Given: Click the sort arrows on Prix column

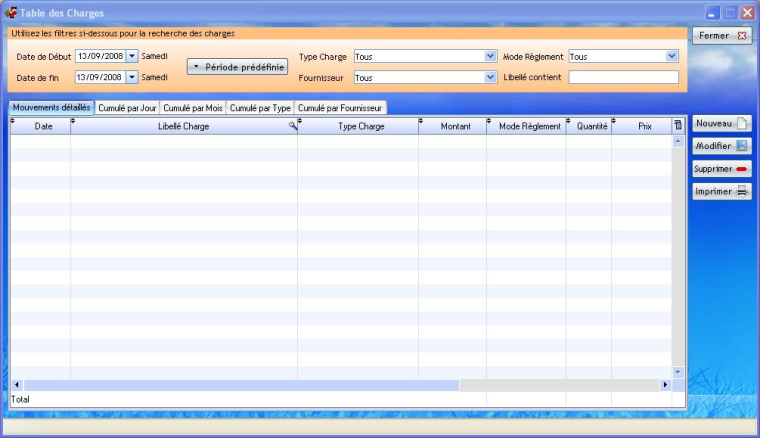Looking at the screenshot, I should pyautogui.click(x=614, y=121).
